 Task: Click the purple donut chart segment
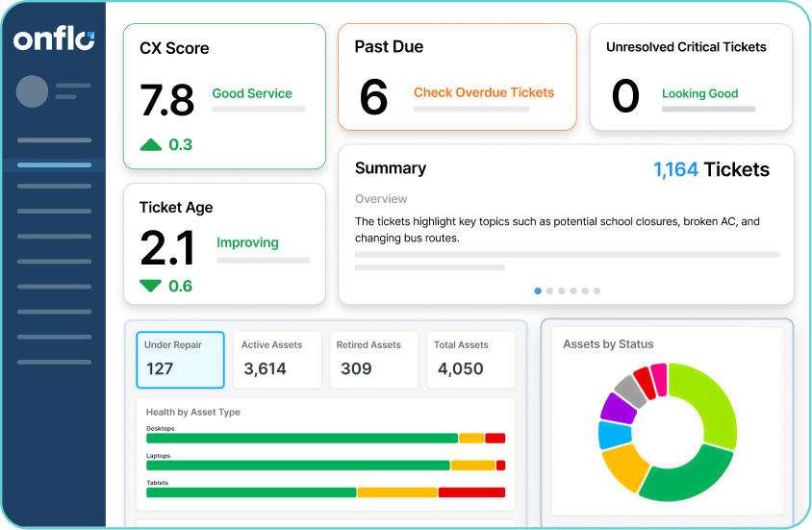(619, 409)
